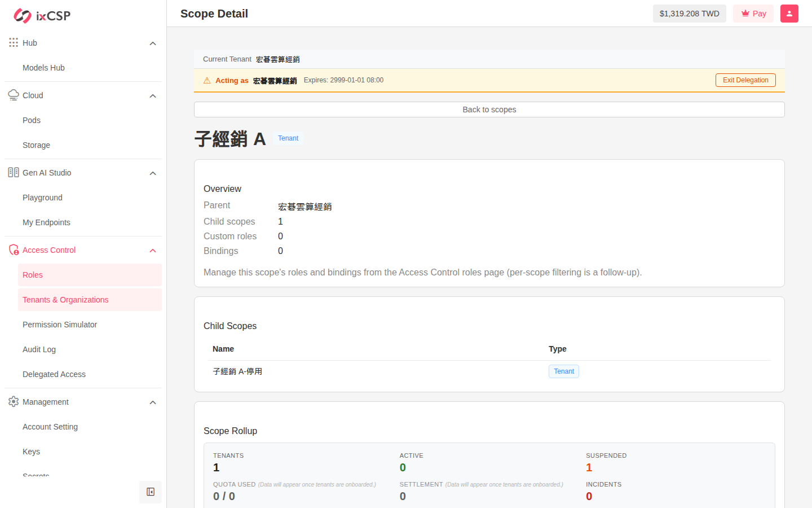812x508 pixels.
Task: Click the Gen AI Studio icon
Action: click(14, 173)
